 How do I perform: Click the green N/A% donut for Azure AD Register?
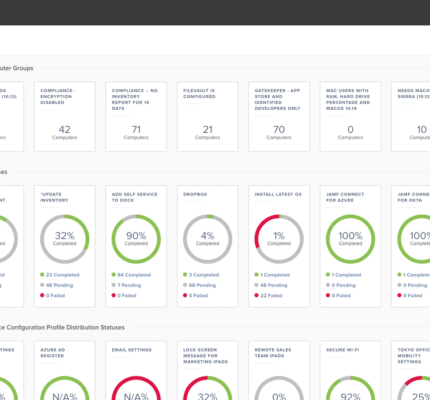tap(65, 388)
